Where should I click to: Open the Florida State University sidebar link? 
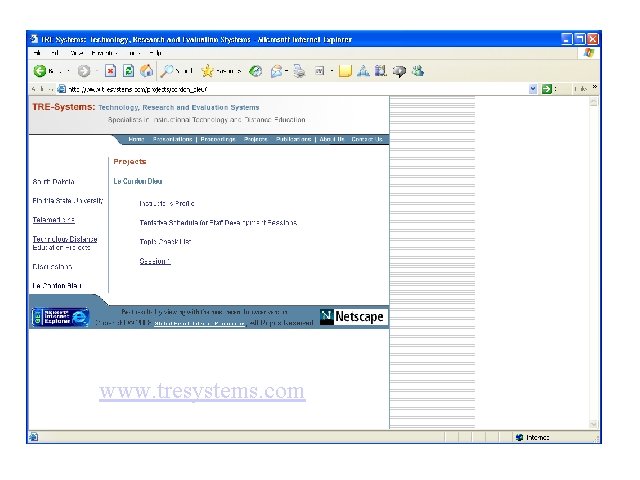click(x=68, y=200)
